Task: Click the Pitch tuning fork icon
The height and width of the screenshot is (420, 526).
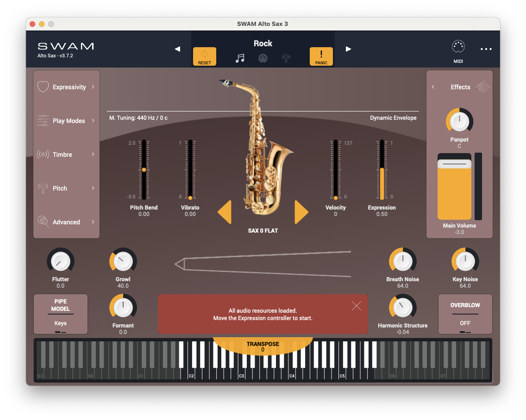Action: pyautogui.click(x=43, y=188)
